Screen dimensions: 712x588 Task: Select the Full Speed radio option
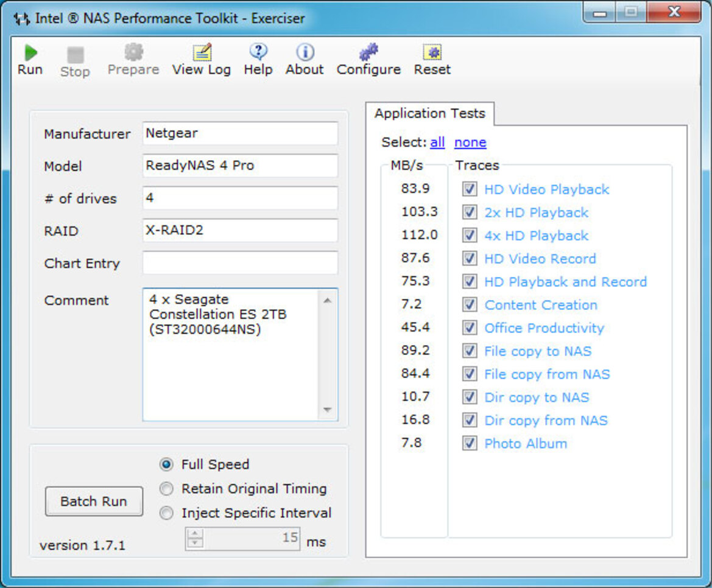point(167,464)
